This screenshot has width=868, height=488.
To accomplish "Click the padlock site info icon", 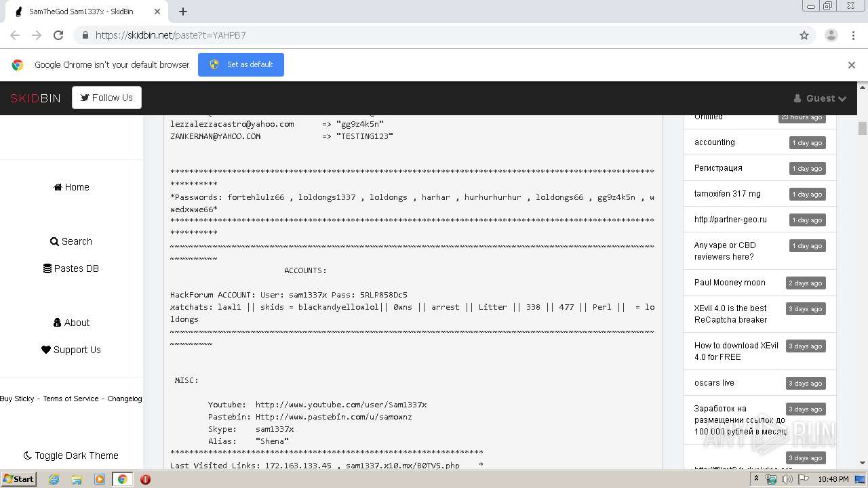I will 85,35.
